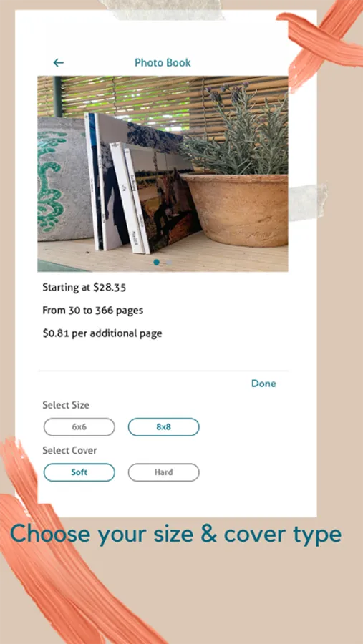
Task: Click the Select Size label
Action: click(x=66, y=406)
